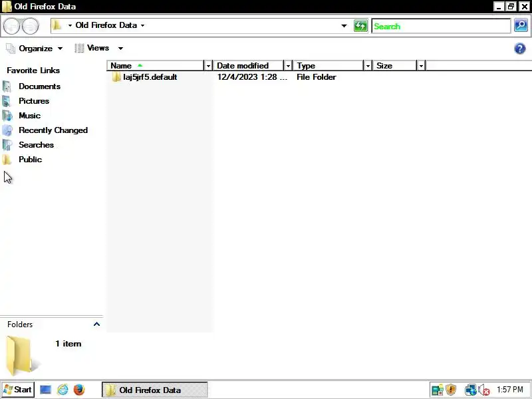
Task: Open Date modified column filter dropdown
Action: (x=288, y=65)
